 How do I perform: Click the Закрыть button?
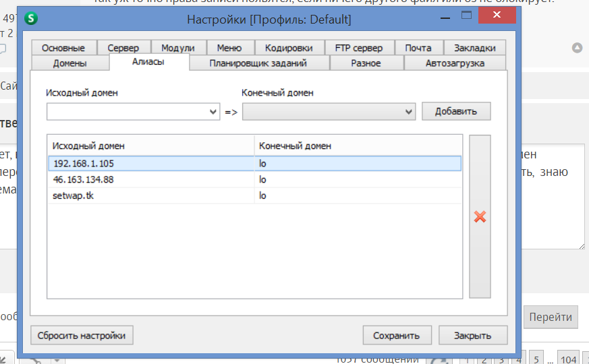pyautogui.click(x=472, y=335)
